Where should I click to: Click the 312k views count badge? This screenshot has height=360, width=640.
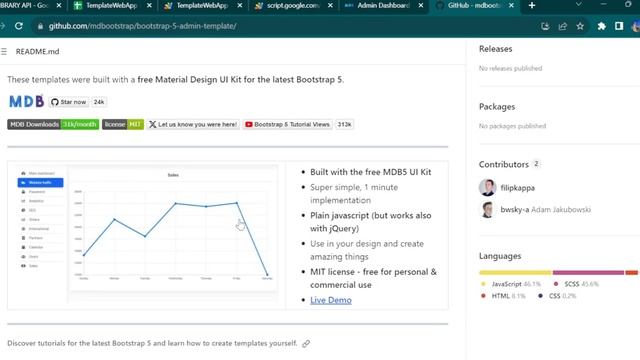[344, 124]
